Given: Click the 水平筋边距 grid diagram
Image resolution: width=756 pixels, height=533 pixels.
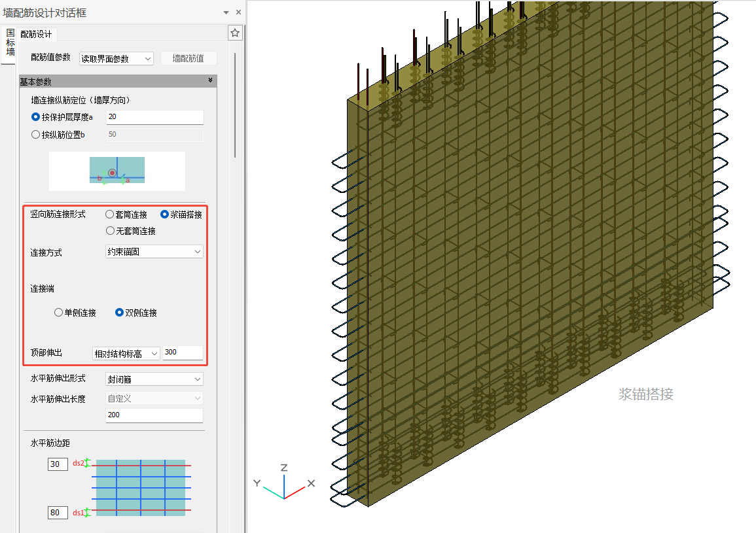Looking at the screenshot, I should 141,487.
